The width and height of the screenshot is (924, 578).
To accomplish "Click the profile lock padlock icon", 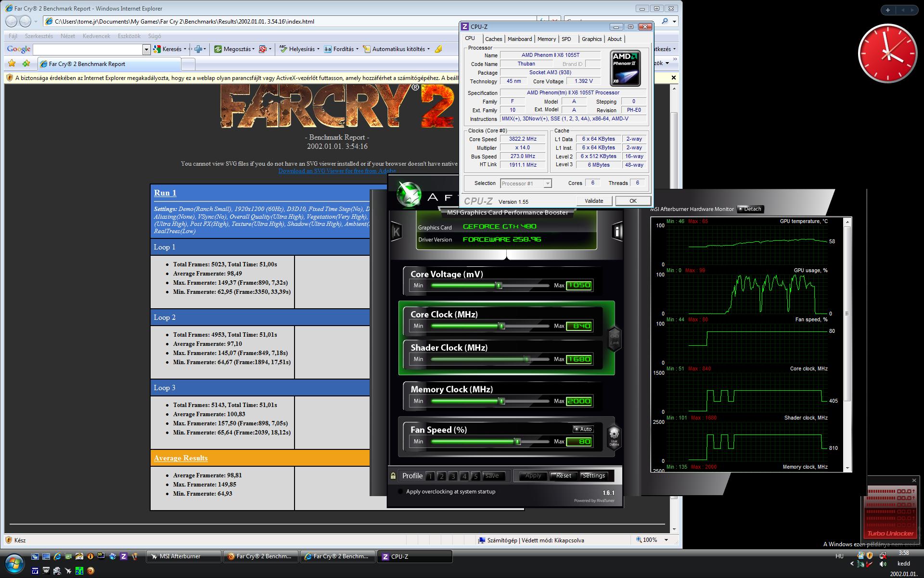I will point(393,476).
